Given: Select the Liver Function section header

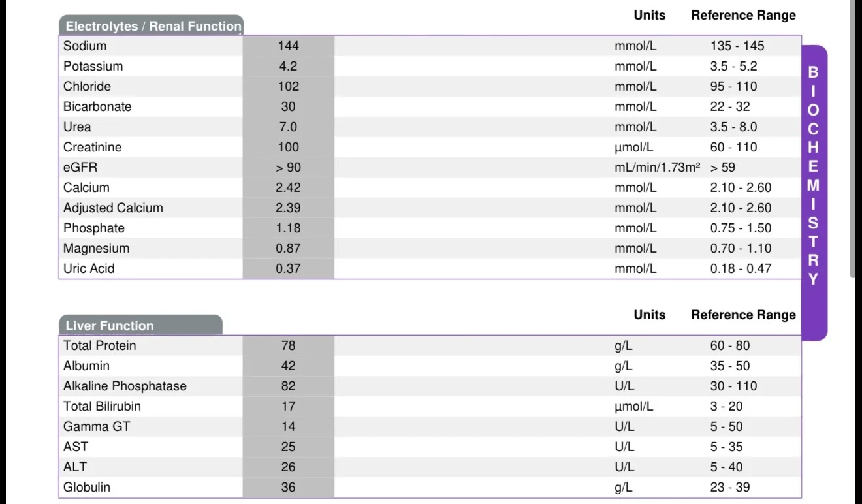Looking at the screenshot, I should pos(140,325).
